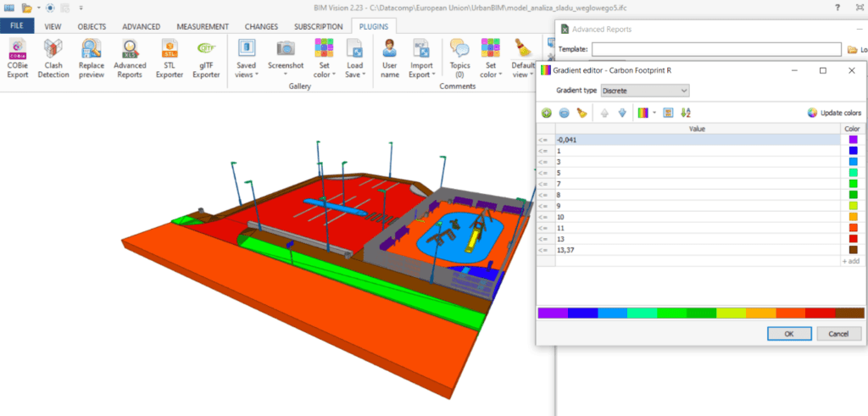The image size is (868, 416).
Task: Open the COBie Export plugin
Action: (18, 58)
